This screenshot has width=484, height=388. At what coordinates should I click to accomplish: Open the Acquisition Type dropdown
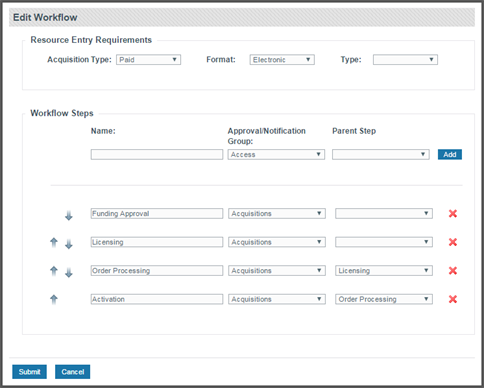pos(148,60)
